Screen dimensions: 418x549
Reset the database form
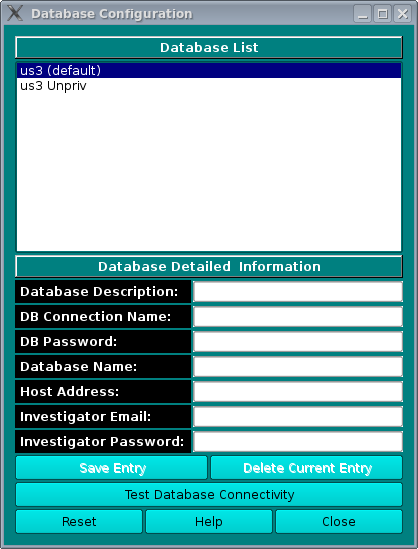(79, 522)
